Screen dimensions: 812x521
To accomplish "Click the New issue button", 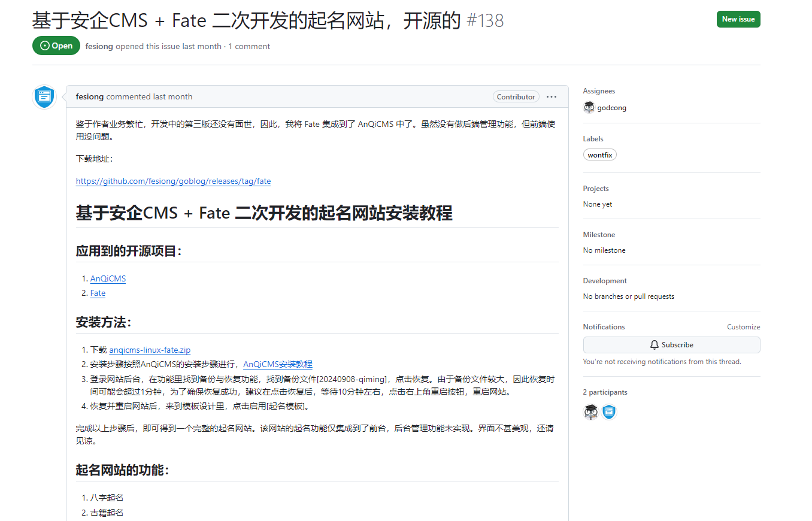I will (x=738, y=19).
